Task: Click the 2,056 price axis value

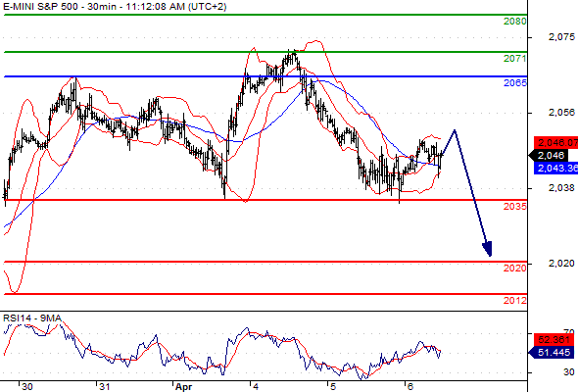Action: 561,113
